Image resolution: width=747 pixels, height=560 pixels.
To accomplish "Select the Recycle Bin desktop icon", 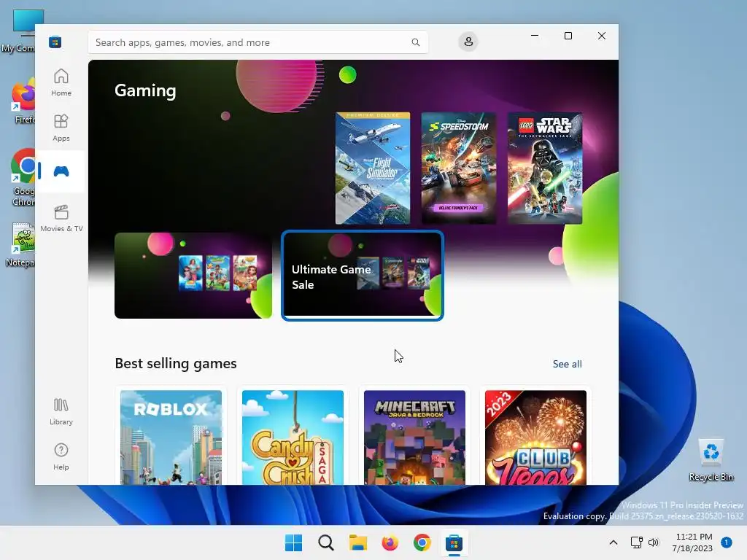I will tap(711, 459).
